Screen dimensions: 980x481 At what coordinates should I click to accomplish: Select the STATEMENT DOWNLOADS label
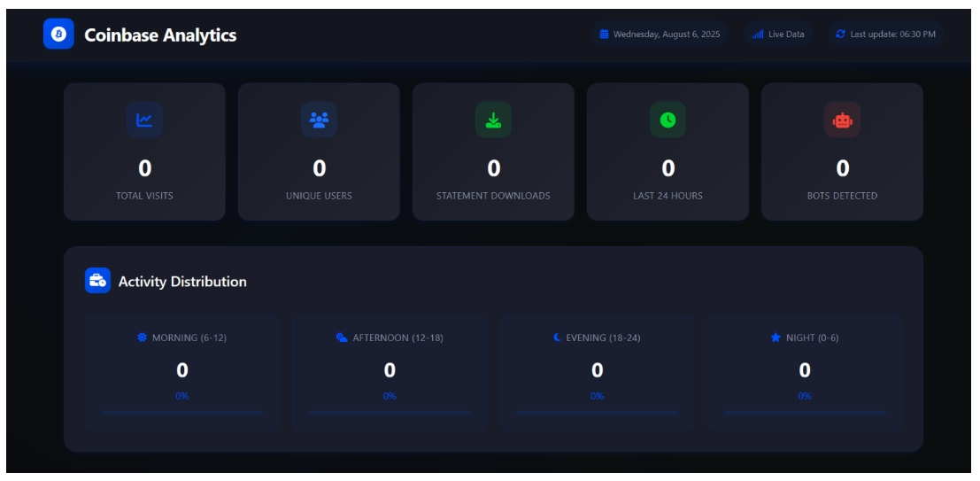coord(493,196)
